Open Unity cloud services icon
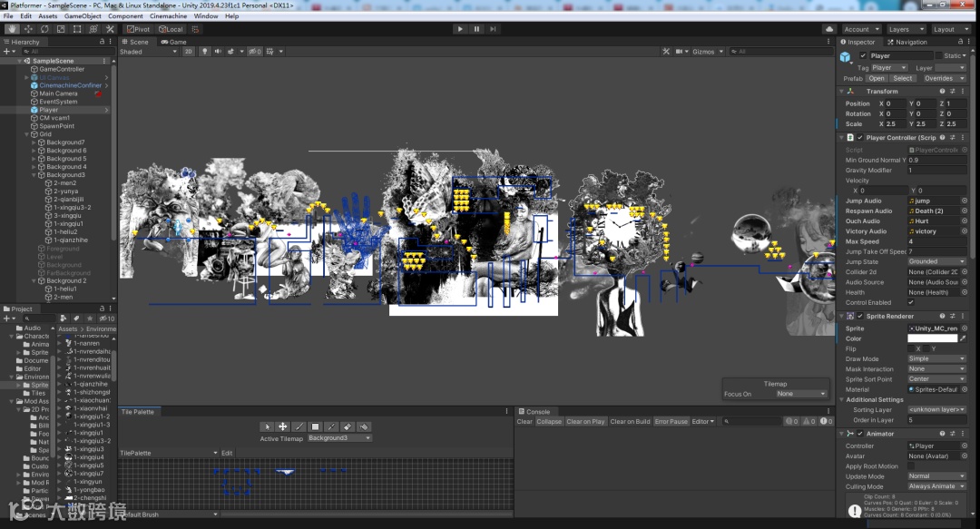Viewport: 980px width, 529px height. [829, 29]
